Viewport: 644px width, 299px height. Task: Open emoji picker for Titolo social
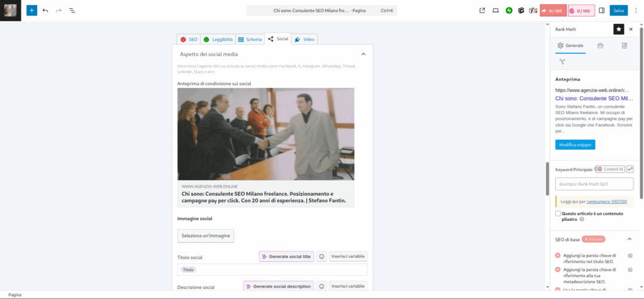tap(322, 256)
